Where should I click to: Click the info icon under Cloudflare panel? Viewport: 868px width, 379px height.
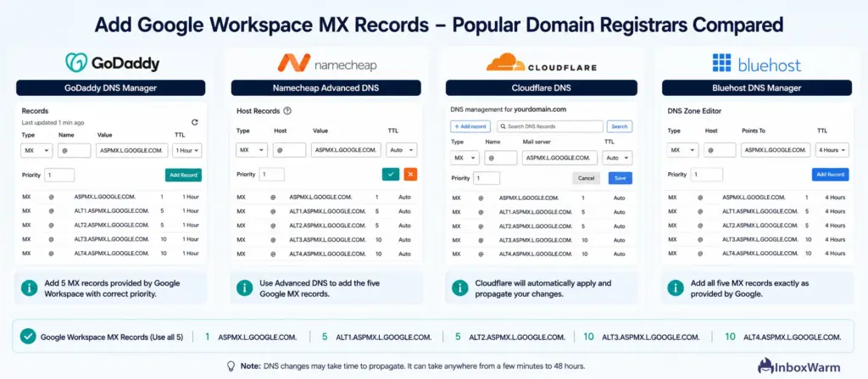[x=459, y=287]
